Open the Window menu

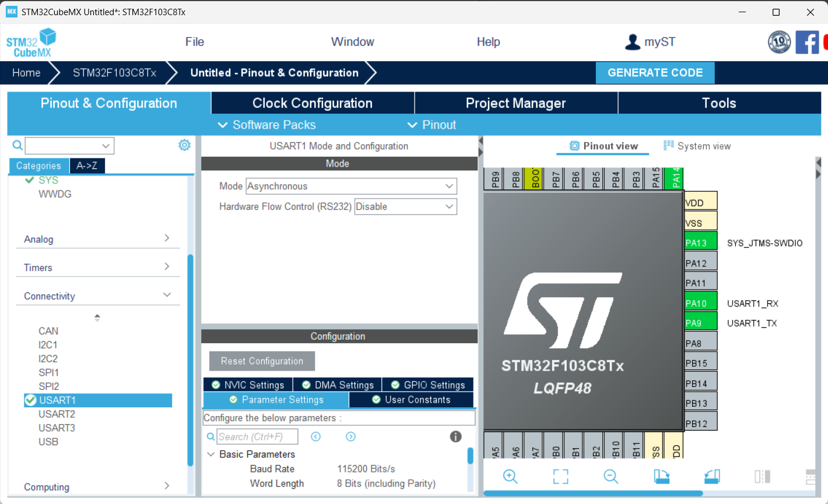tap(353, 42)
